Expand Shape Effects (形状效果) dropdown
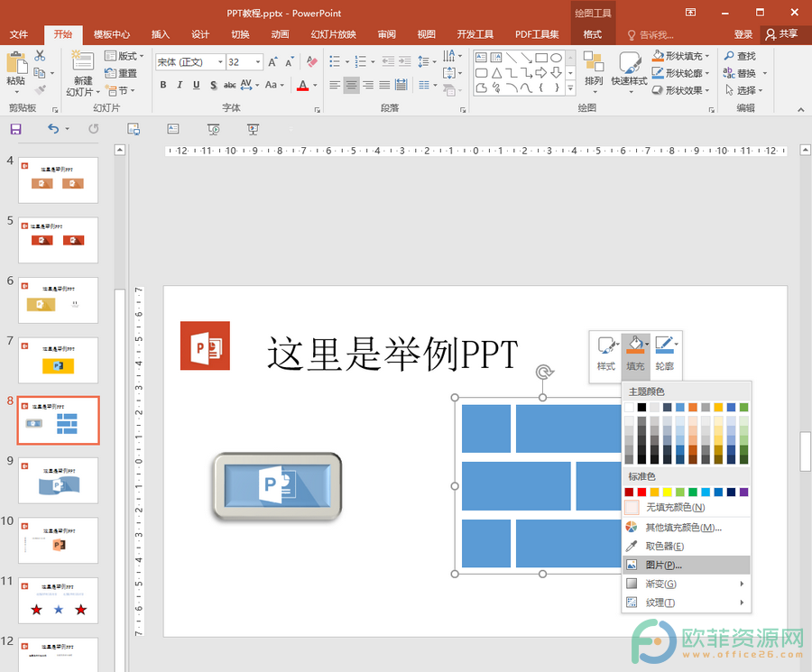 681,90
